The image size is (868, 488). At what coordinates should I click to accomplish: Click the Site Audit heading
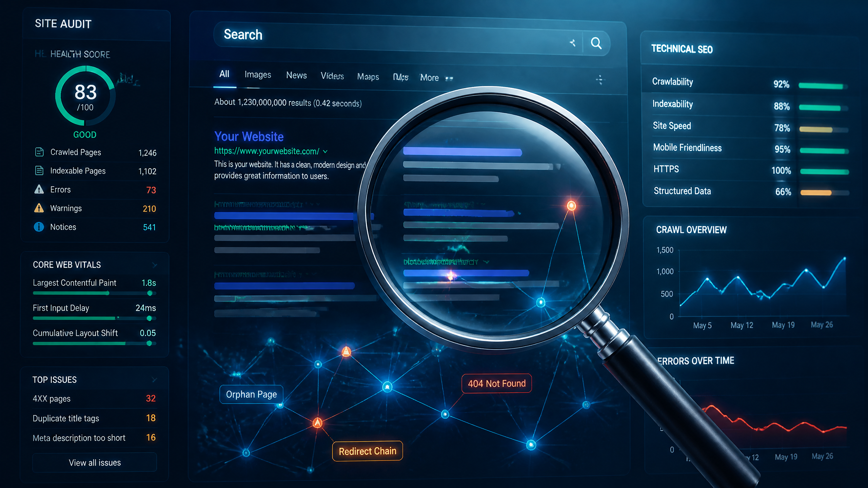click(63, 24)
